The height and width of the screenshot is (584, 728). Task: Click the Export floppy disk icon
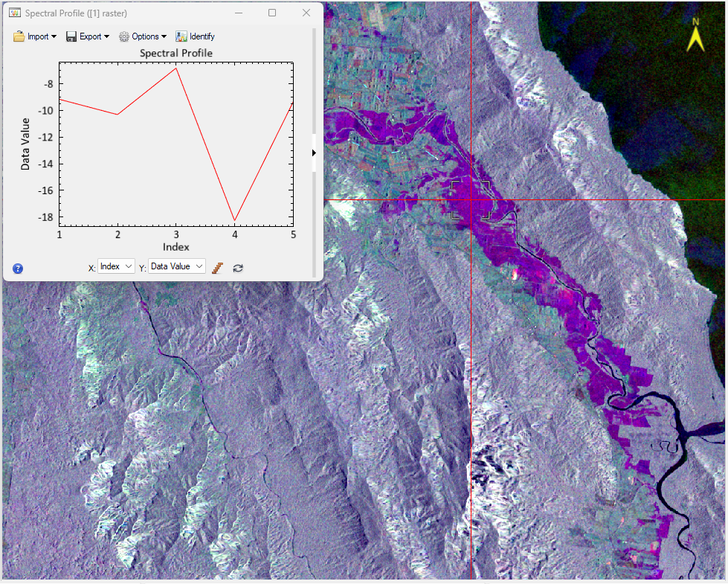(x=71, y=36)
